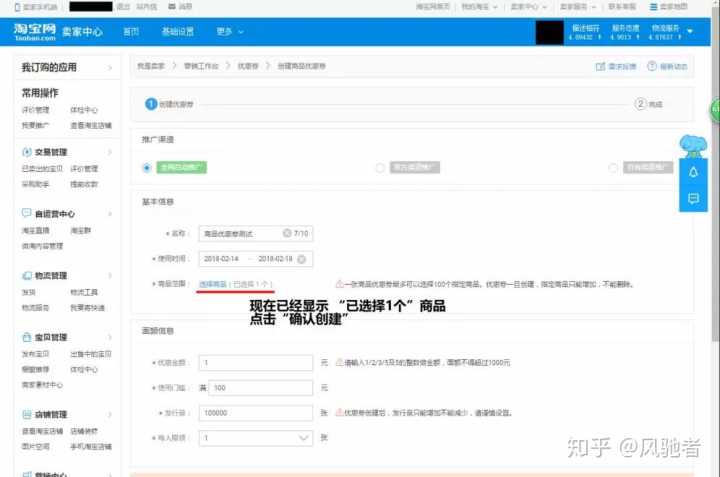Select the middle grey promotion channel radio
This screenshot has width=720, height=477.
[x=380, y=168]
